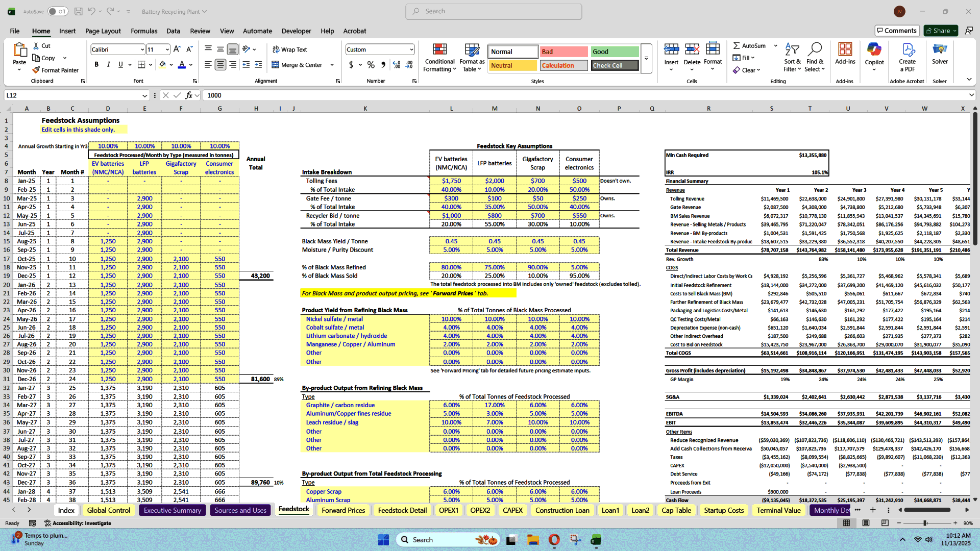This screenshot has width=980, height=551.
Task: Toggle italic formatting
Action: pyautogui.click(x=108, y=64)
